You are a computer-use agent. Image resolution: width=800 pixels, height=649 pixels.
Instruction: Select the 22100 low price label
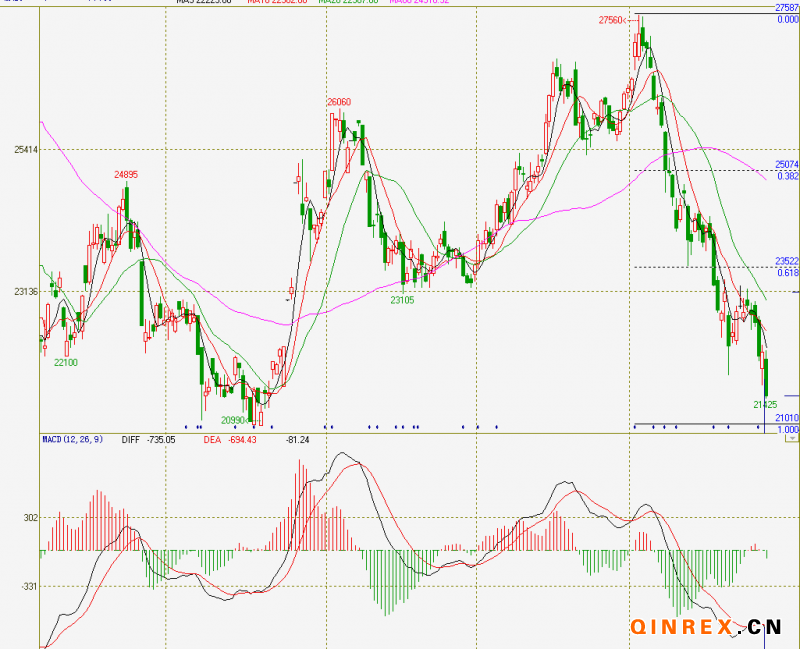click(66, 363)
